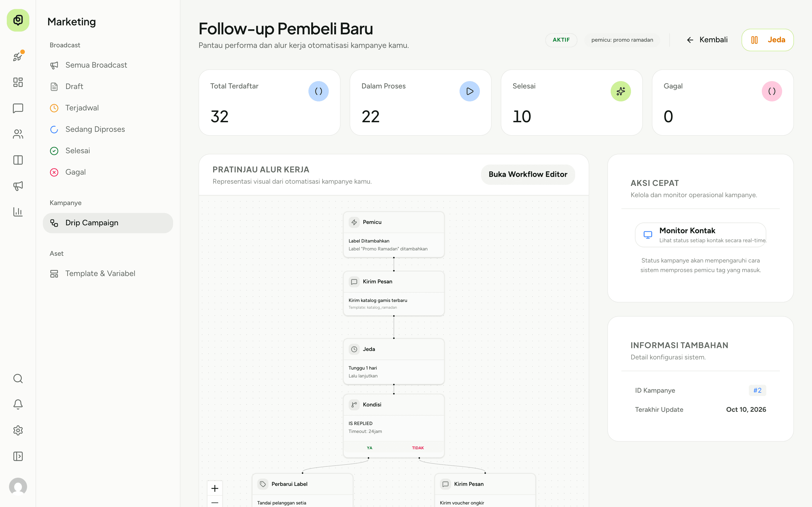The image size is (812, 507).
Task: Open the analytics bar chart icon
Action: tap(18, 212)
